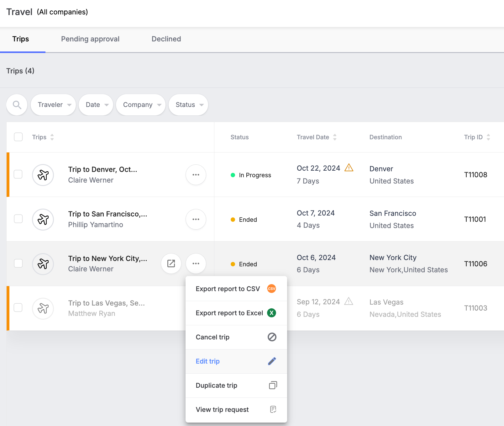504x426 pixels.
Task: Open more options for San Francisco trip
Action: point(196,219)
